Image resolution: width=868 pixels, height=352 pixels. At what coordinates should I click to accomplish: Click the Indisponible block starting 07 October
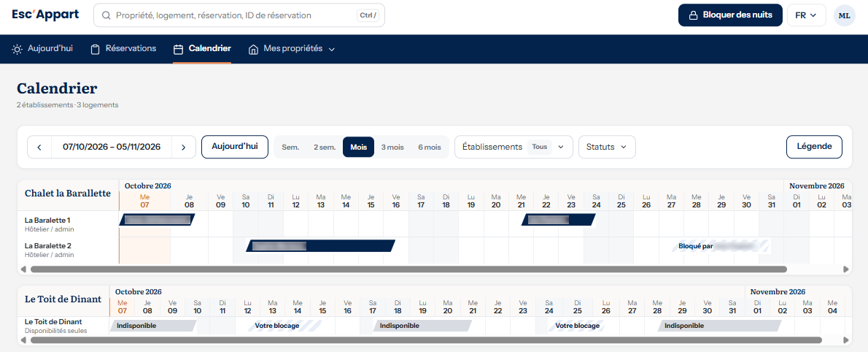pos(153,326)
